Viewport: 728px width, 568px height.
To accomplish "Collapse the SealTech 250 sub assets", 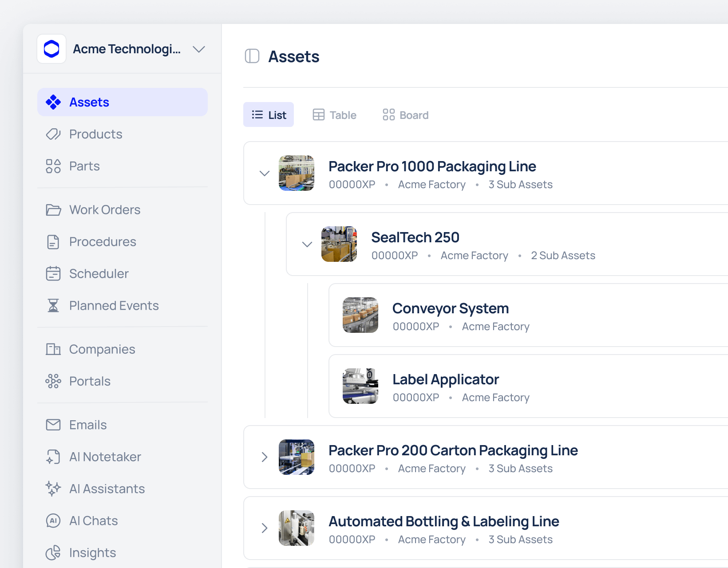I will 307,244.
